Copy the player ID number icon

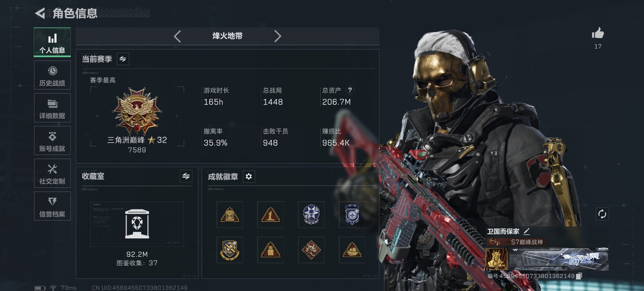[579, 276]
